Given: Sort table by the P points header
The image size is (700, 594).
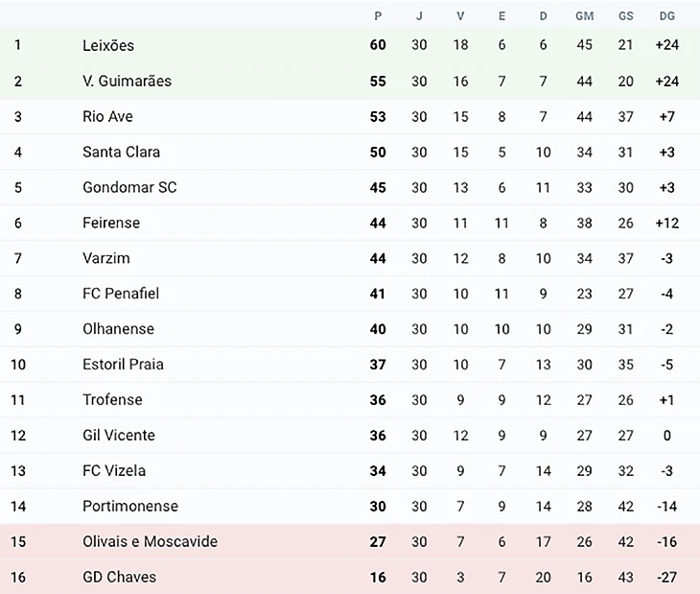Looking at the screenshot, I should [x=378, y=15].
